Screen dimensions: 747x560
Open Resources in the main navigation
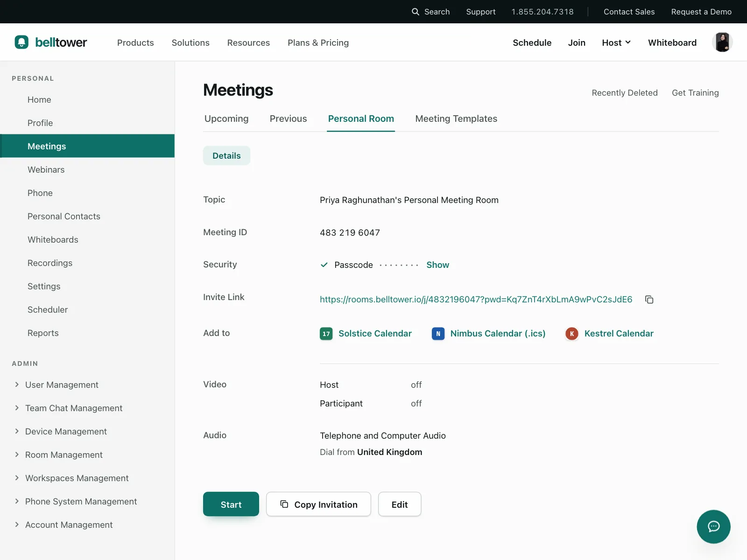tap(248, 43)
